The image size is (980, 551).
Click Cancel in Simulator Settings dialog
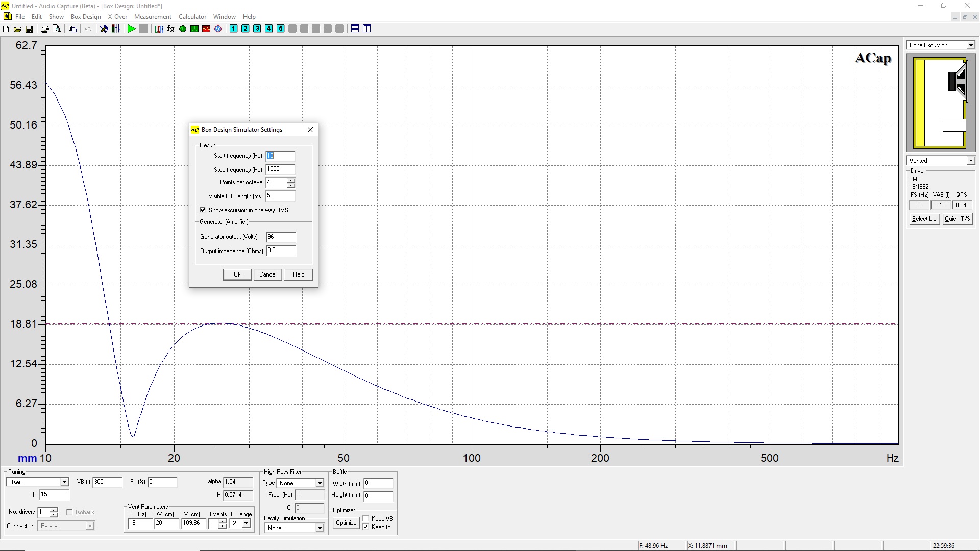(x=268, y=274)
